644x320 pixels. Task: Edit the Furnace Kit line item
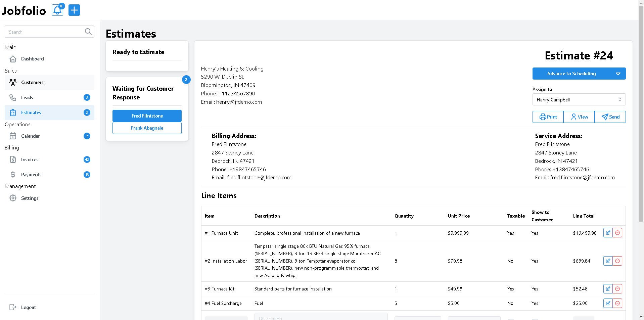pyautogui.click(x=608, y=289)
